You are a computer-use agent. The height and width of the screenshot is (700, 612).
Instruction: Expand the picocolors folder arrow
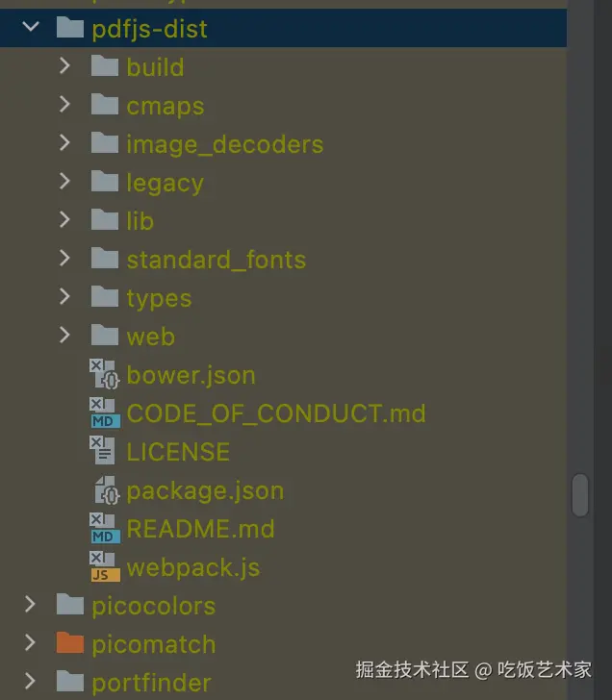pos(30,605)
